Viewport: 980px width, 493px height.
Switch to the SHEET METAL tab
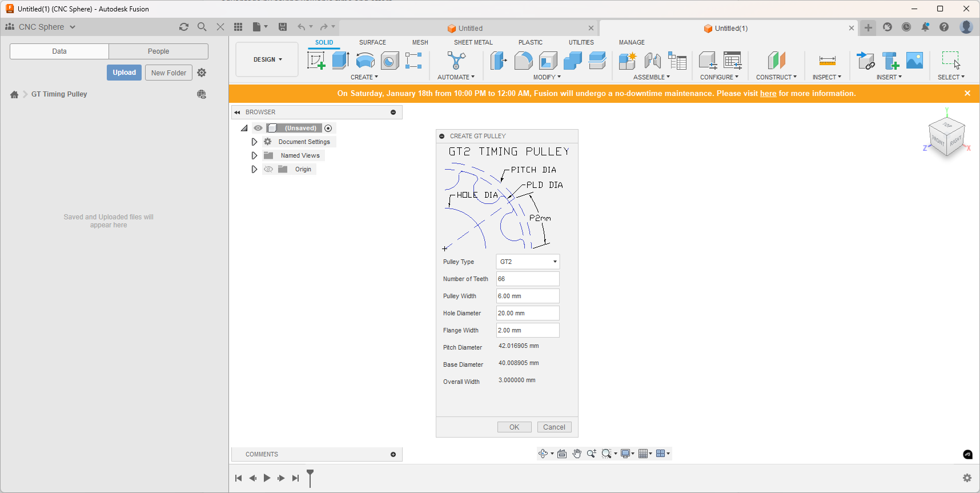tap(473, 42)
